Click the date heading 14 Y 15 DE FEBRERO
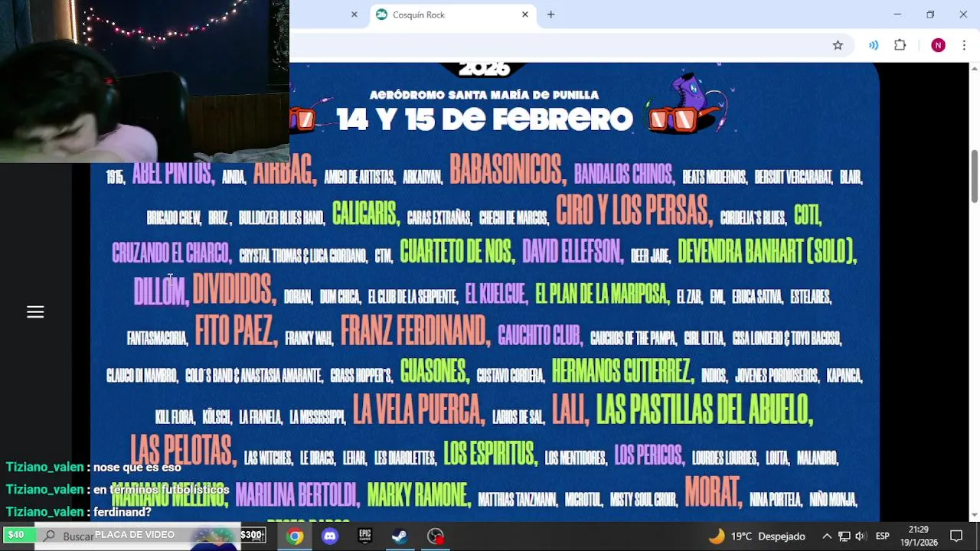The height and width of the screenshot is (551, 980). [485, 119]
